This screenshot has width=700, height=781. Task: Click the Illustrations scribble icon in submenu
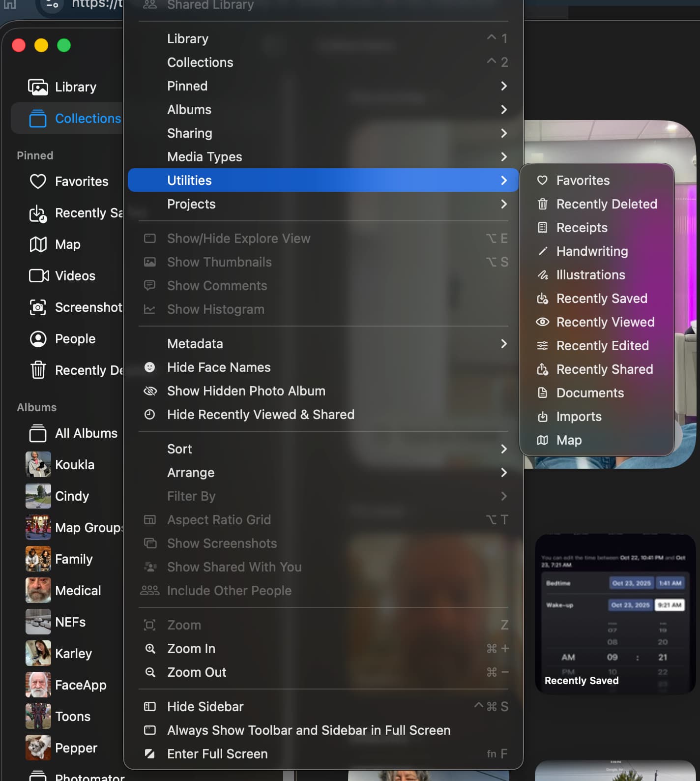(542, 275)
